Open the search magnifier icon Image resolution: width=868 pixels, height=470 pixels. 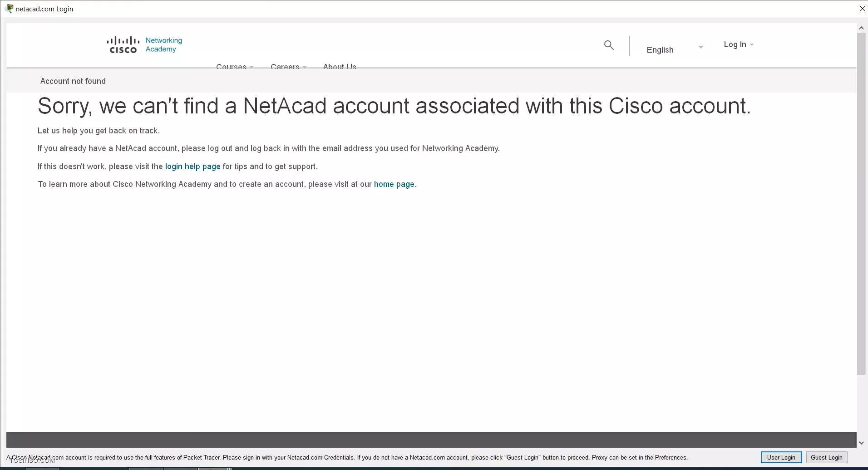pyautogui.click(x=609, y=45)
